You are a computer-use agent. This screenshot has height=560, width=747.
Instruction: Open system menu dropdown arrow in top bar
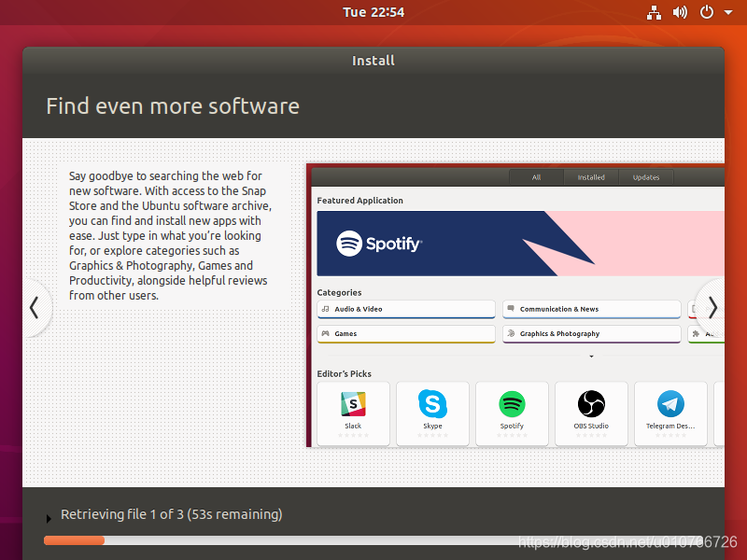tap(728, 12)
